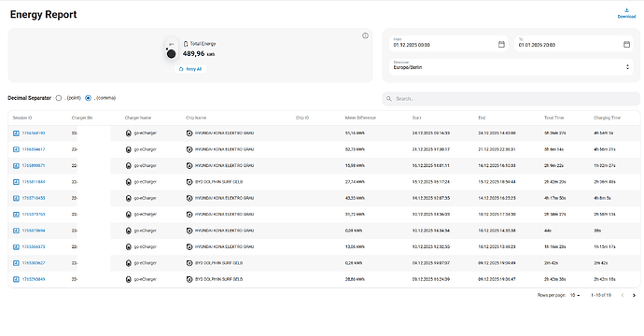Click the Session ID column header
This screenshot has width=644, height=336.
pyautogui.click(x=22, y=118)
